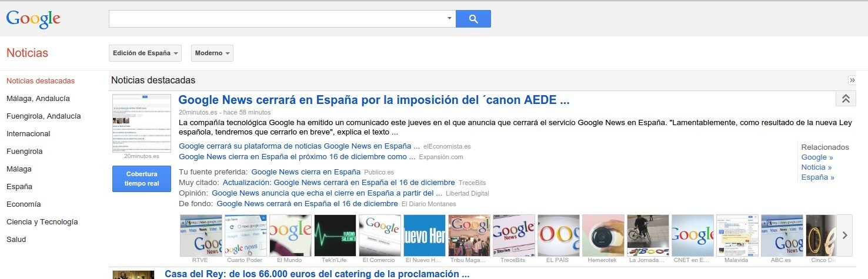Screen dimensions: 868x279
Task: Open headline Casa del Rey: de los 66.000 euros
Action: point(317,274)
